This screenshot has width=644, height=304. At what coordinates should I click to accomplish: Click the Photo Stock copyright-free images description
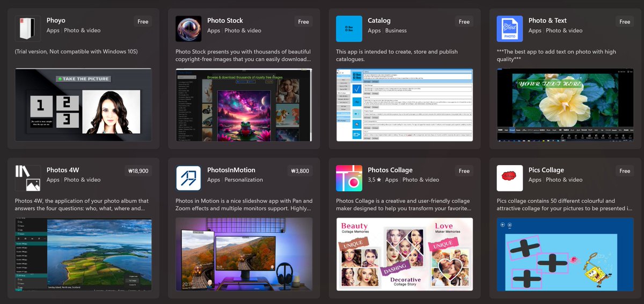click(x=243, y=55)
